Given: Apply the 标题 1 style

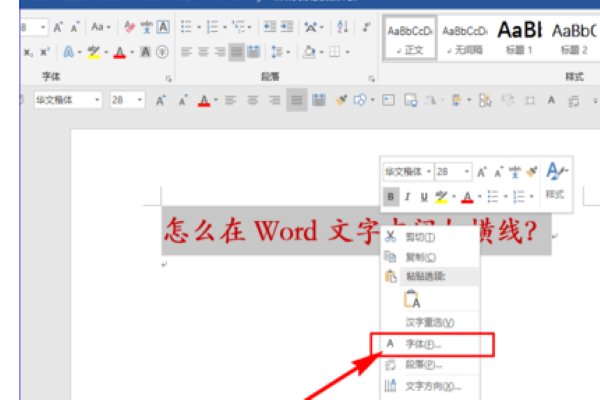Looking at the screenshot, I should pos(519,38).
